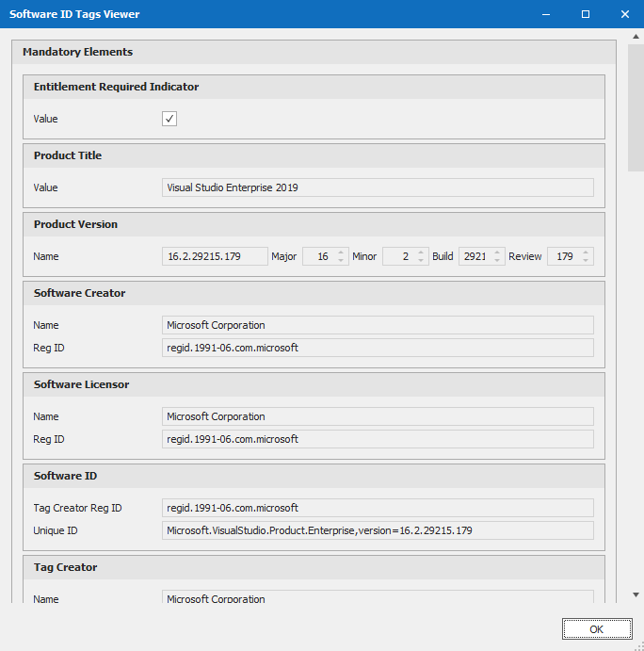The height and width of the screenshot is (651, 644).
Task: Minimize the Software ID Tags Viewer window
Action: 546,14
